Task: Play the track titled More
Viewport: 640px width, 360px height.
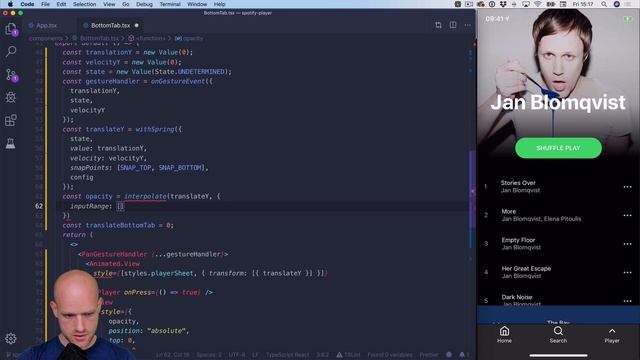Action: 558,215
